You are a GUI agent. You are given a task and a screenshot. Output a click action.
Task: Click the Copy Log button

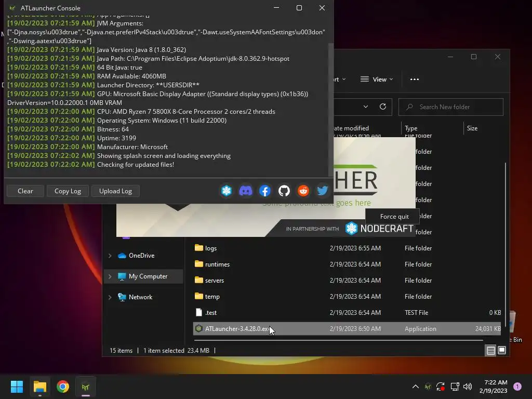(x=68, y=191)
